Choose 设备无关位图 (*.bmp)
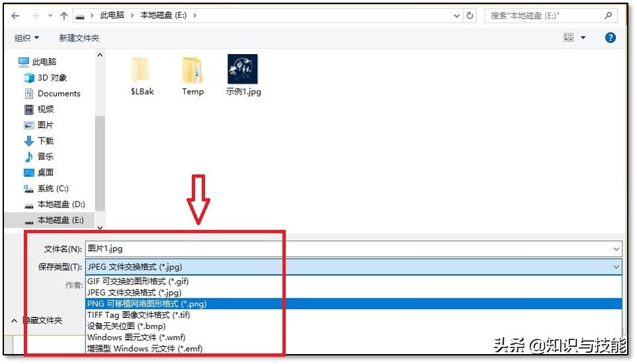This screenshot has width=637, height=364. coord(353,326)
